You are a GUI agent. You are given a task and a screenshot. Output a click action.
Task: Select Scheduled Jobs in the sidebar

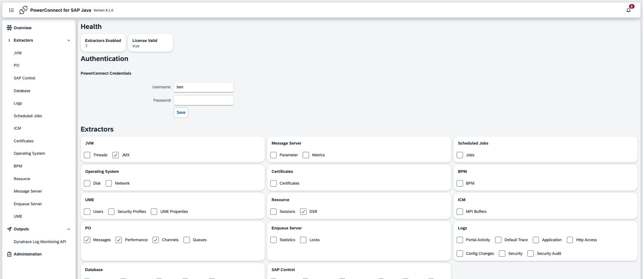click(x=28, y=116)
